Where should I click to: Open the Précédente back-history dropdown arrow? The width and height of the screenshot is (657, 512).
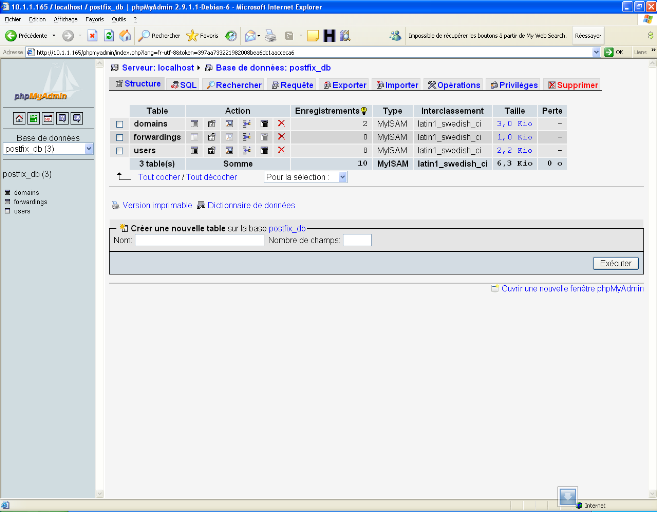[54, 35]
